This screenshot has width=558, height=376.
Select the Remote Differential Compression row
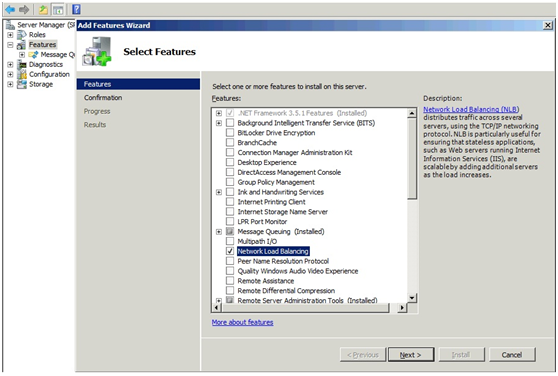click(x=286, y=291)
